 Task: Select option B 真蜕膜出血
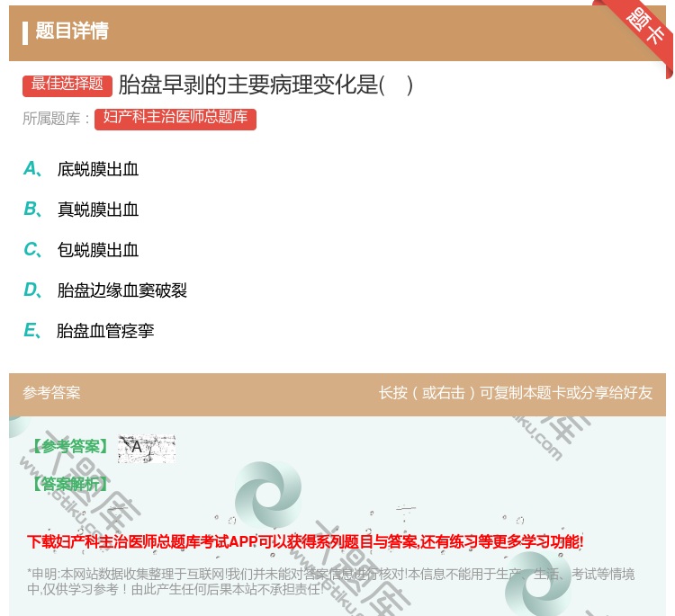(x=97, y=210)
